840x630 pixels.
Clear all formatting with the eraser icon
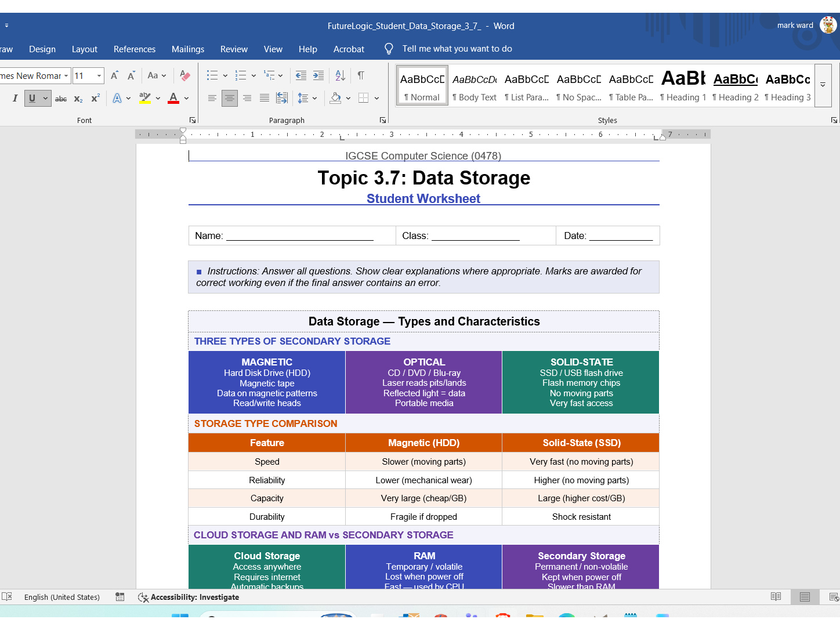point(185,75)
